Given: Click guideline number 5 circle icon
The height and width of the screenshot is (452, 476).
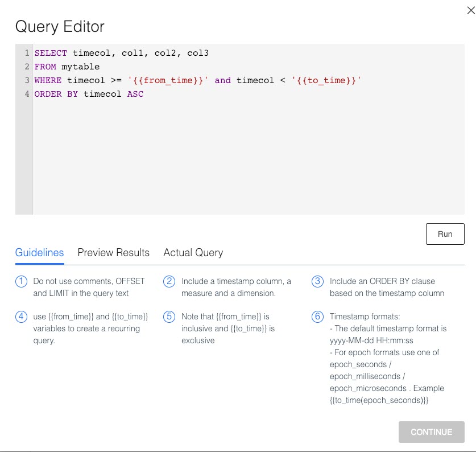Looking at the screenshot, I should (x=169, y=317).
